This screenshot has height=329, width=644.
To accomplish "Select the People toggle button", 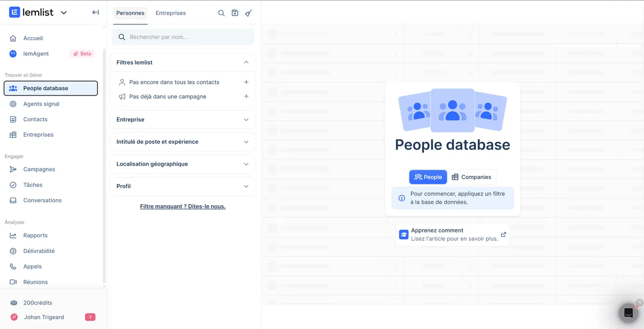I will click(x=428, y=177).
